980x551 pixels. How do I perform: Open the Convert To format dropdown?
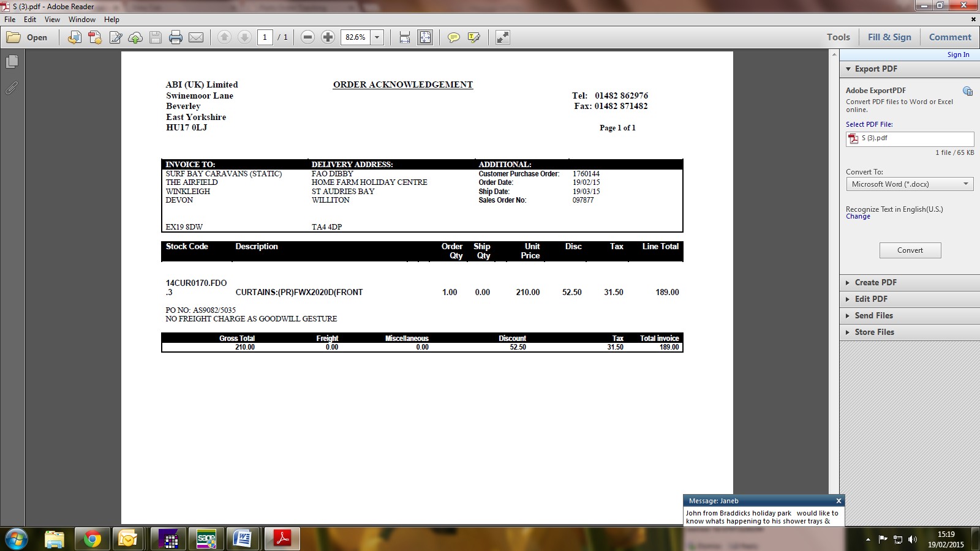(910, 184)
